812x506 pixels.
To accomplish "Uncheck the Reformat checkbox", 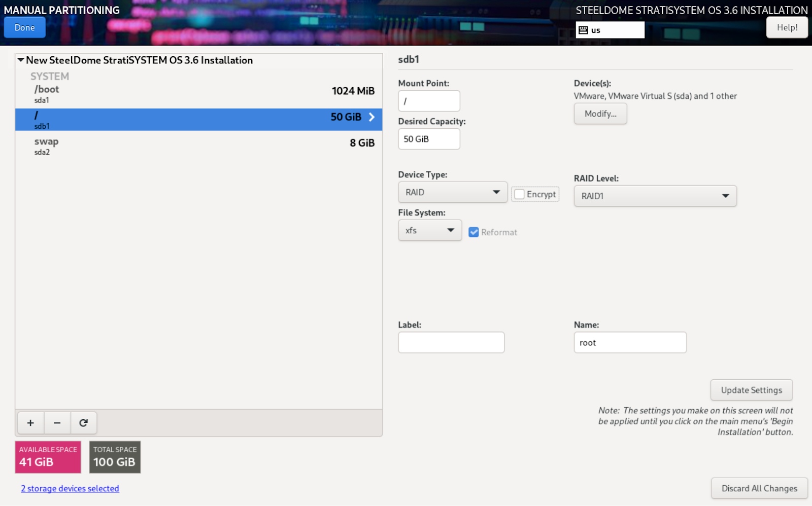I will [473, 232].
